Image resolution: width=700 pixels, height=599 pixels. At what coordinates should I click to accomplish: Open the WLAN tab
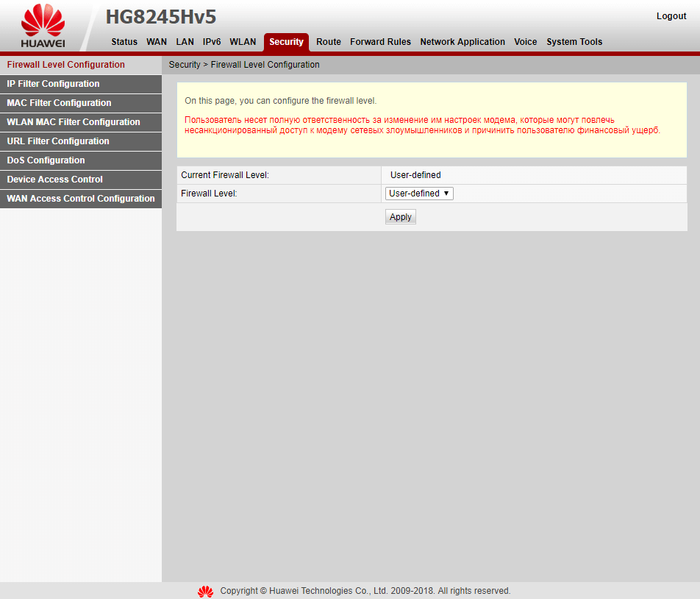(x=243, y=42)
